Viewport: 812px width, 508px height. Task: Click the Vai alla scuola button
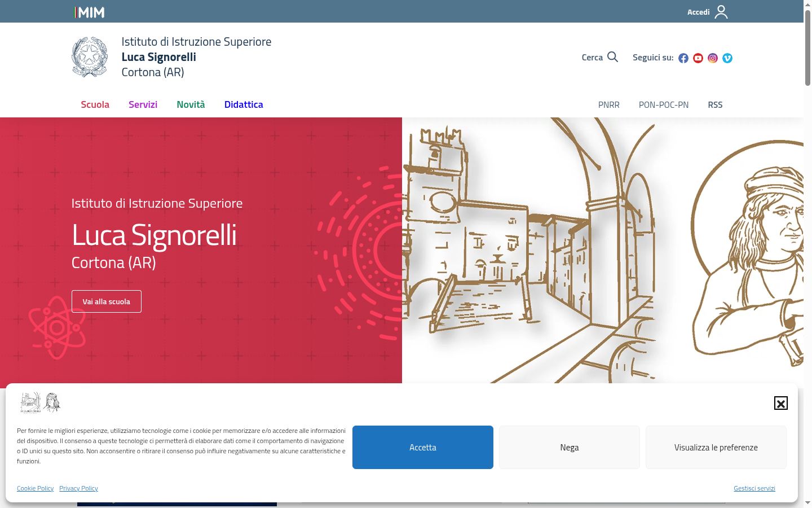pyautogui.click(x=107, y=301)
